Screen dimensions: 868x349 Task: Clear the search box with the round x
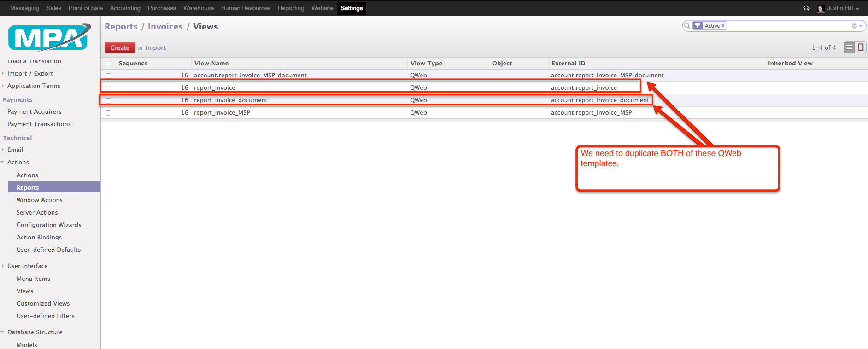pyautogui.click(x=854, y=26)
